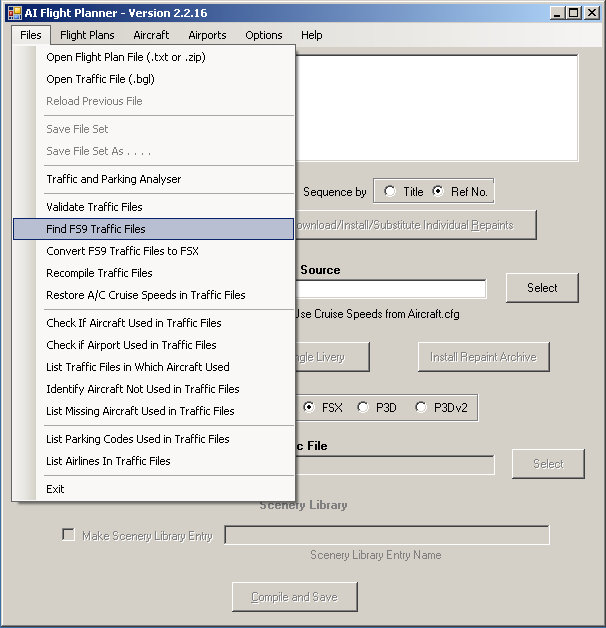Open the Flight Plans menu
Image resolution: width=606 pixels, height=628 pixels.
pyautogui.click(x=87, y=35)
